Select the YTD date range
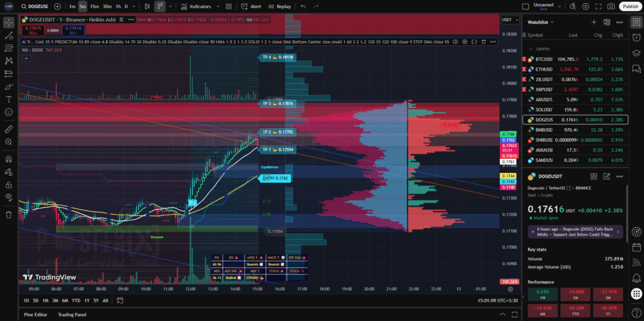Viewport: 644px width, 321px height. (76, 300)
